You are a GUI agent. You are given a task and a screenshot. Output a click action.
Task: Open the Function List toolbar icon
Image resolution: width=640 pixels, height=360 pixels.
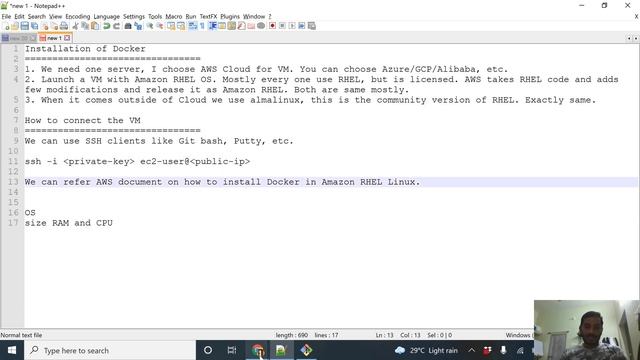point(241,26)
